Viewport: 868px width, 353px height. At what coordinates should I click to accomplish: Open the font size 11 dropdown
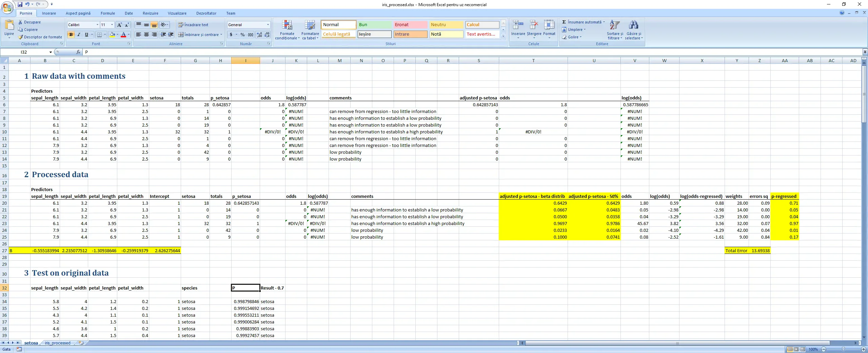click(112, 25)
